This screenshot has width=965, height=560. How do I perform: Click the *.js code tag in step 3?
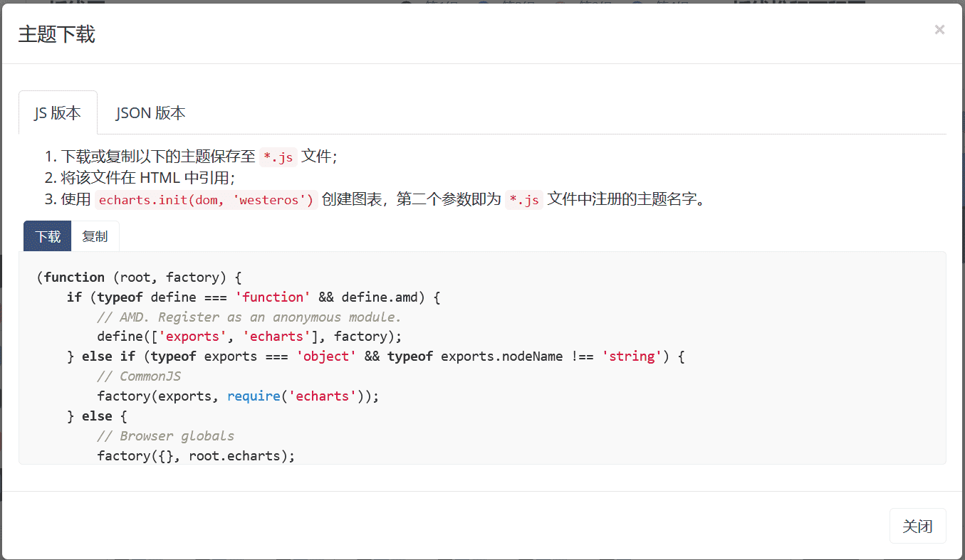point(524,200)
